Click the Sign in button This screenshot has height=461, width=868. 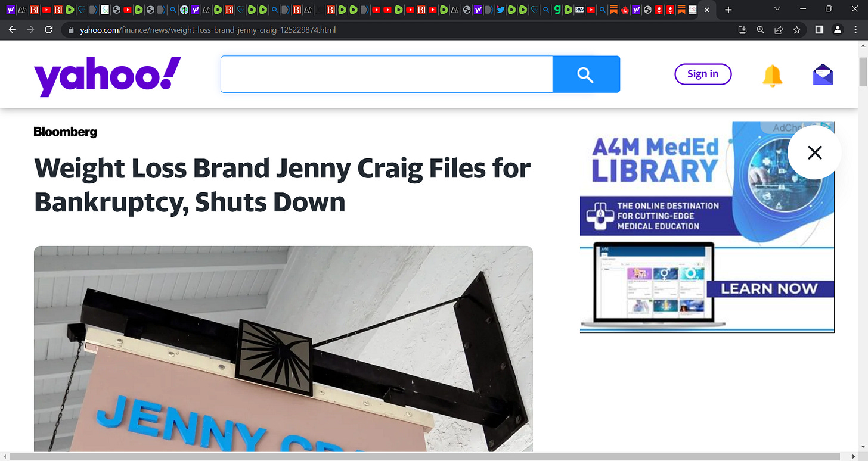703,74
